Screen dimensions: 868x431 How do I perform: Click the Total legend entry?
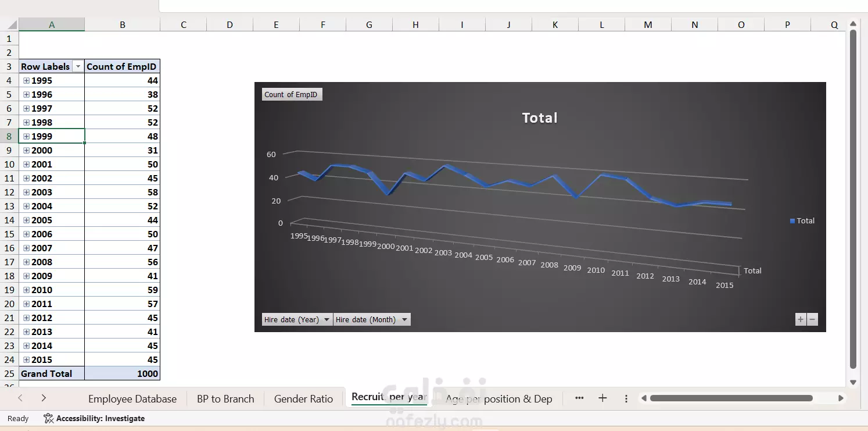[x=802, y=221]
